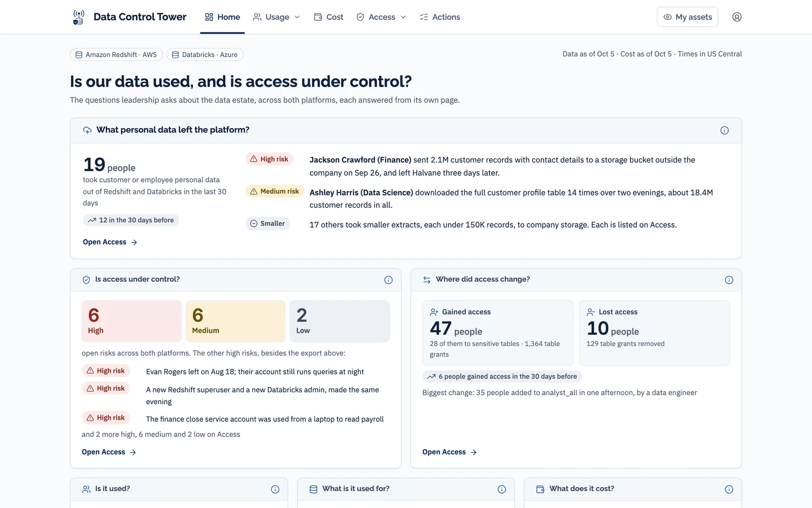Image resolution: width=812 pixels, height=508 pixels.
Task: Click the Lost access person-minus icon
Action: pyautogui.click(x=591, y=312)
